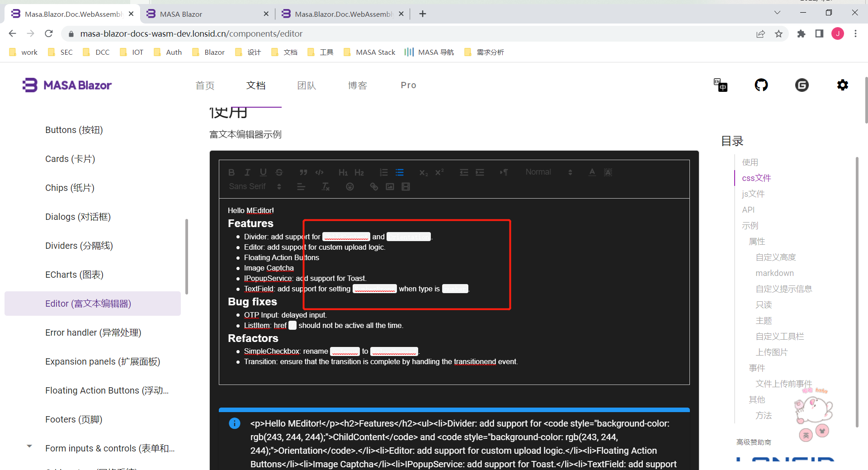The height and width of the screenshot is (470, 868).
Task: Insert an image in the editor
Action: point(390,187)
